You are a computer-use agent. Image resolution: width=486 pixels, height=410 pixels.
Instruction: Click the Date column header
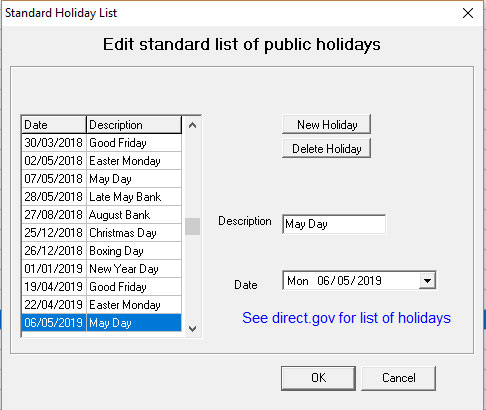tap(54, 125)
